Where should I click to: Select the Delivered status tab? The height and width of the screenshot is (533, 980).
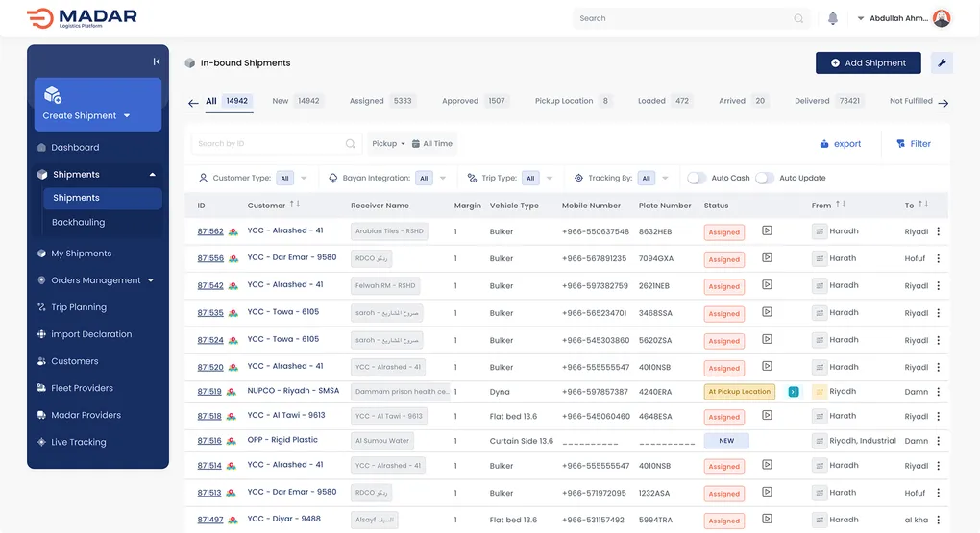pyautogui.click(x=829, y=101)
